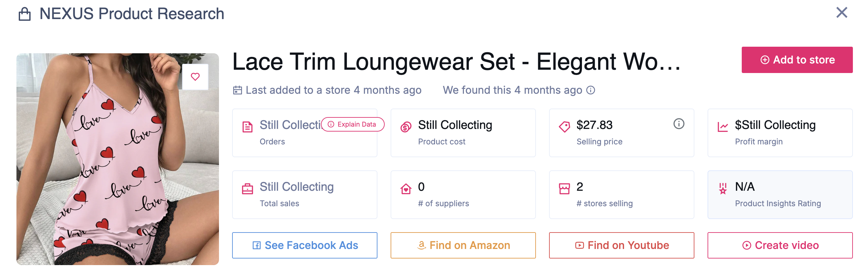
Task: Open Find on Amazon
Action: point(463,245)
